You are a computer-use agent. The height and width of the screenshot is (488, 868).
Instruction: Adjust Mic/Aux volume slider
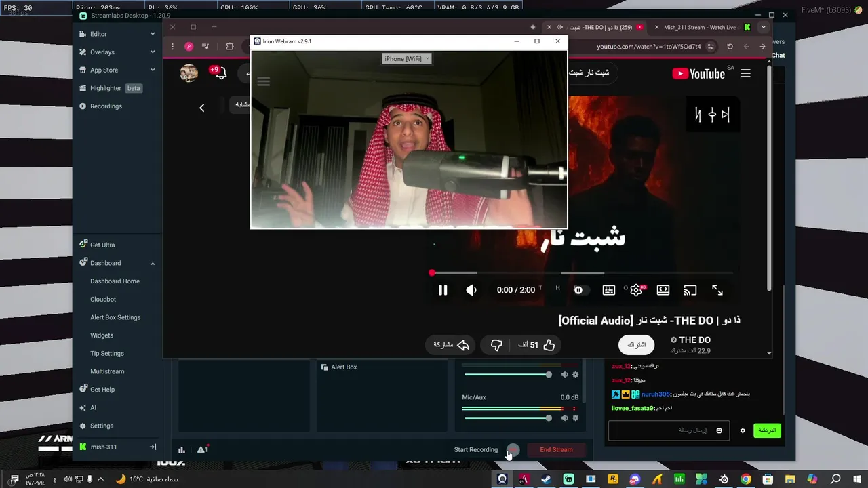[x=507, y=418]
